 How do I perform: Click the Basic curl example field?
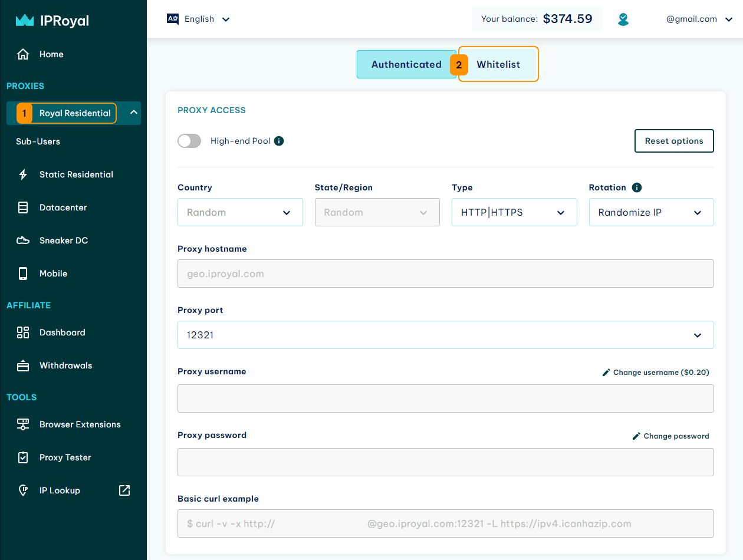446,523
